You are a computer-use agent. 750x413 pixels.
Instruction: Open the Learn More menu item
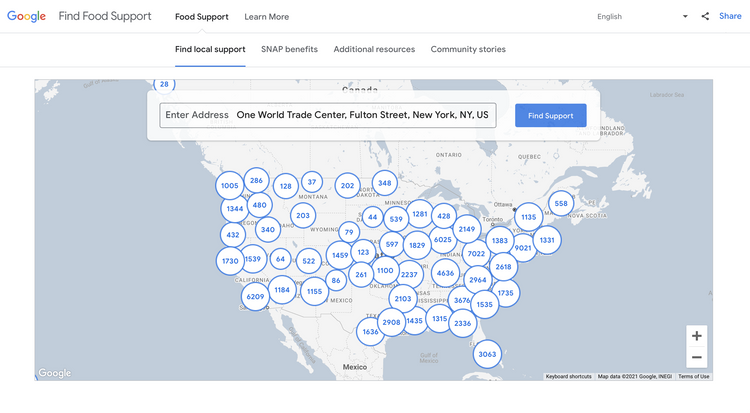[x=266, y=17]
